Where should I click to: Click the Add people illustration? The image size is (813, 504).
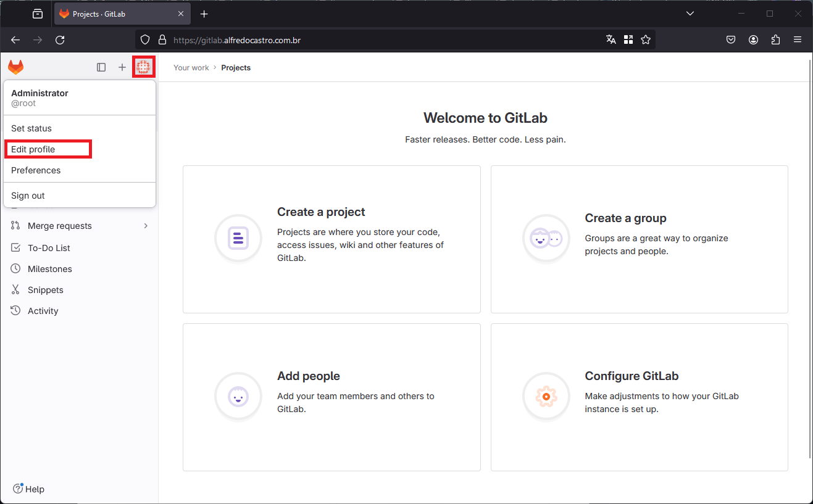click(x=238, y=396)
